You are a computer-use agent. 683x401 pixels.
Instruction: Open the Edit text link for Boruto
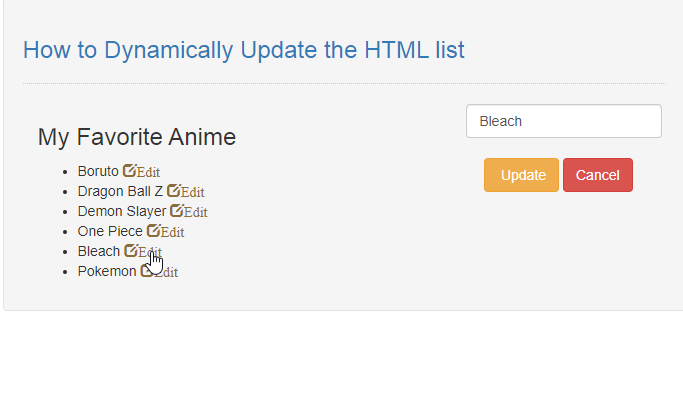coord(148,172)
